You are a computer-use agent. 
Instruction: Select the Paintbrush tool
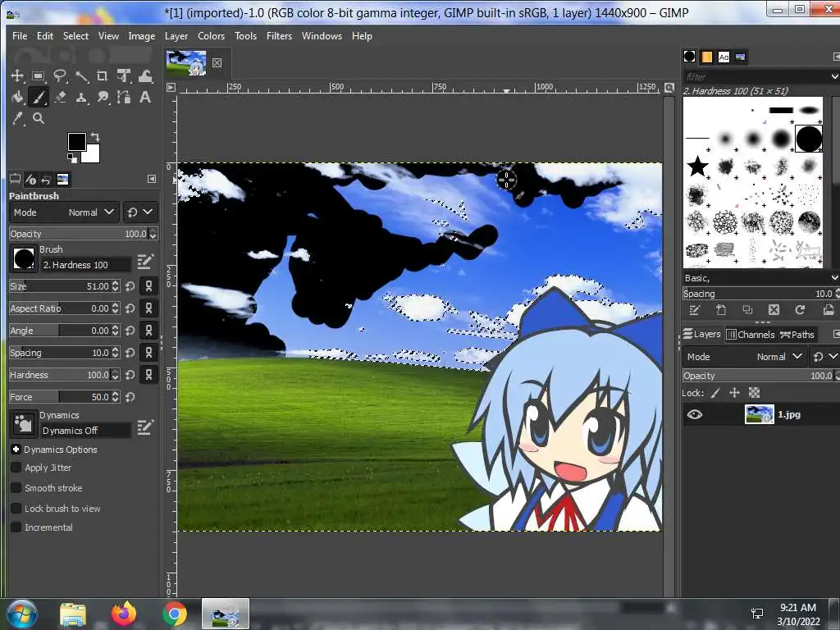point(38,97)
